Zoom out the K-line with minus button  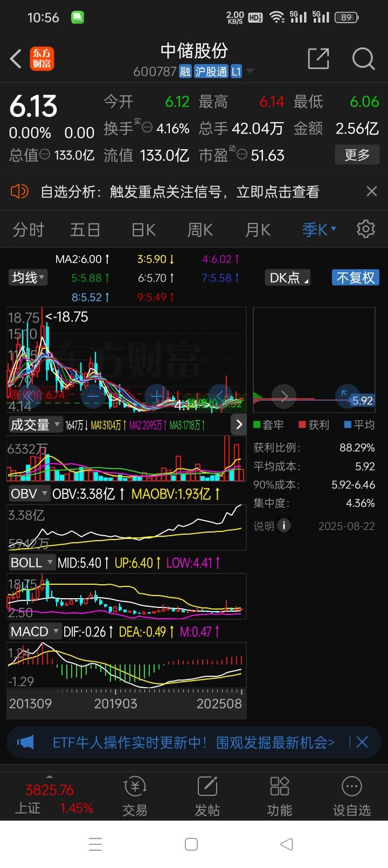point(93,396)
